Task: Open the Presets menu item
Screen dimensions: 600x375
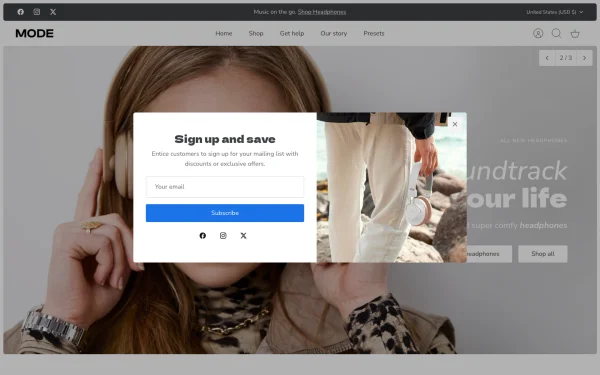Action: [x=374, y=34]
